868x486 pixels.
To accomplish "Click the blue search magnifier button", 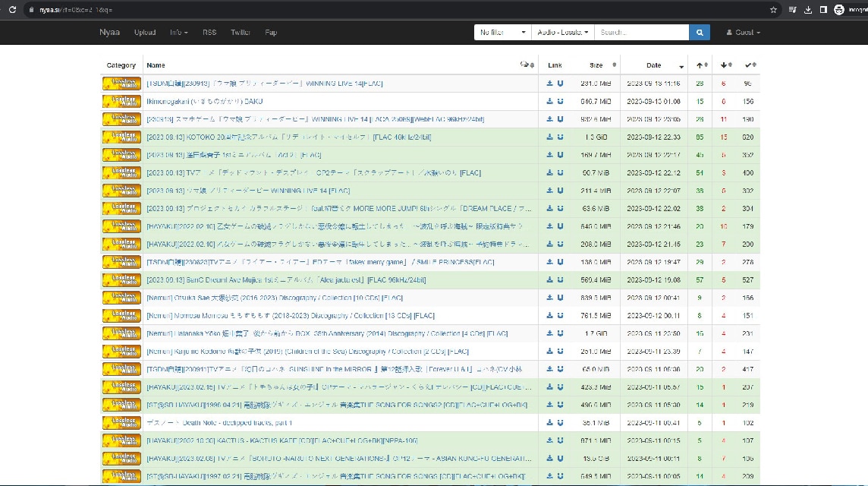I will click(x=699, y=33).
